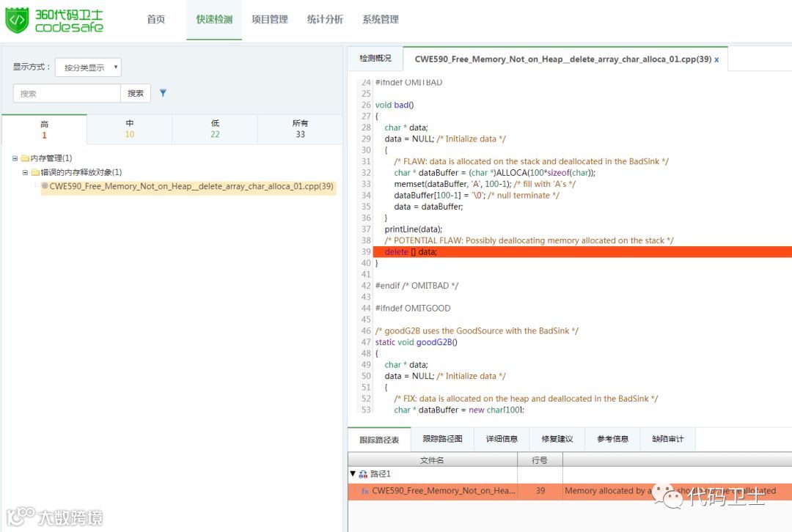Click code line 'static void goodG2B()'

pos(417,342)
